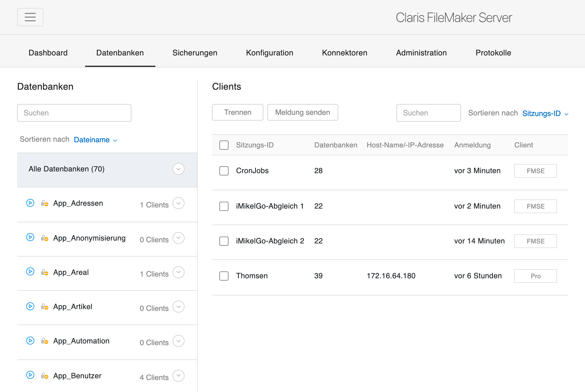Click the lock icon next to App_Automation
Image resolution: width=585 pixels, height=392 pixels.
[x=45, y=341]
